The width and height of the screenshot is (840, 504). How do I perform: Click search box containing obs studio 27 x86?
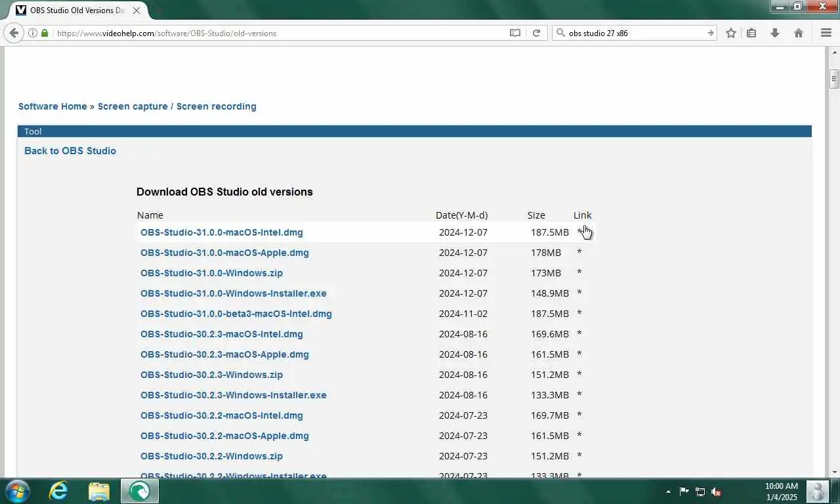tap(635, 33)
